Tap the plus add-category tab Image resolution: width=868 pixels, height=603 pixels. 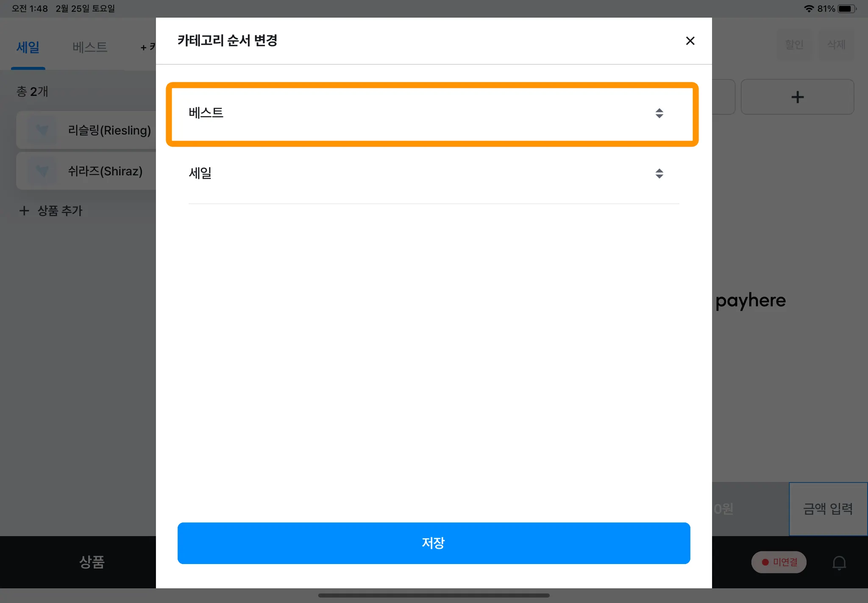[x=147, y=47]
